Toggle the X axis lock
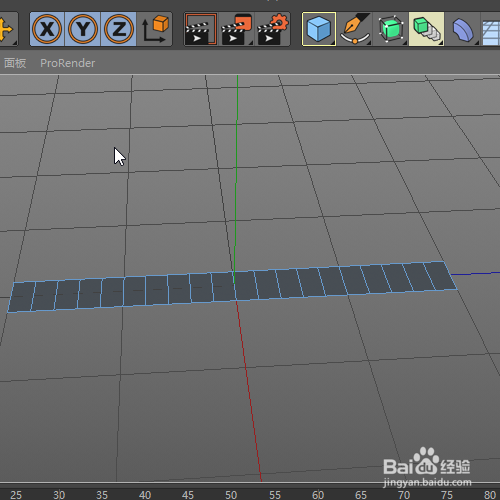Image resolution: width=500 pixels, height=500 pixels. tap(47, 29)
